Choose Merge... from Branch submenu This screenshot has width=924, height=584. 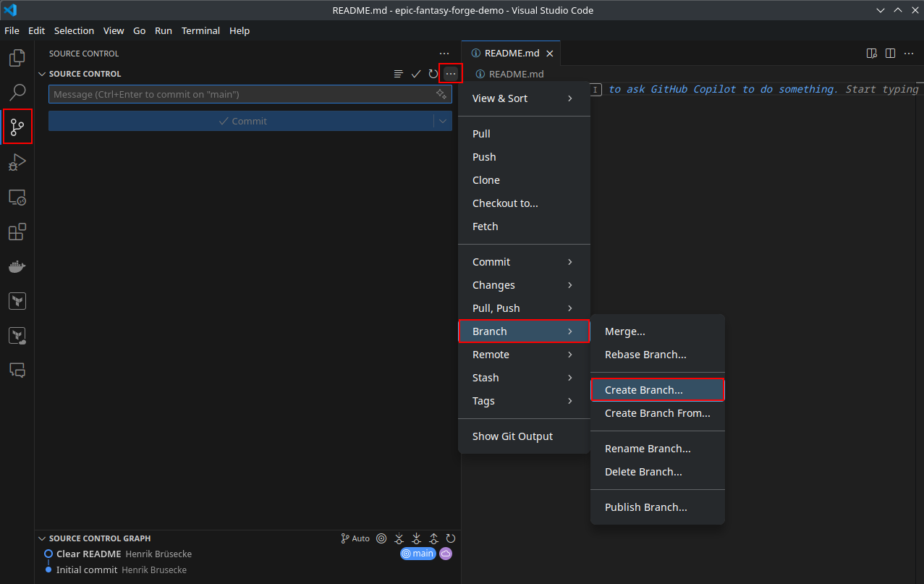click(x=658, y=331)
